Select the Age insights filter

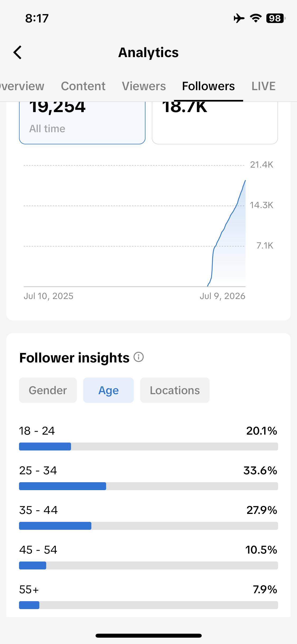point(109,390)
